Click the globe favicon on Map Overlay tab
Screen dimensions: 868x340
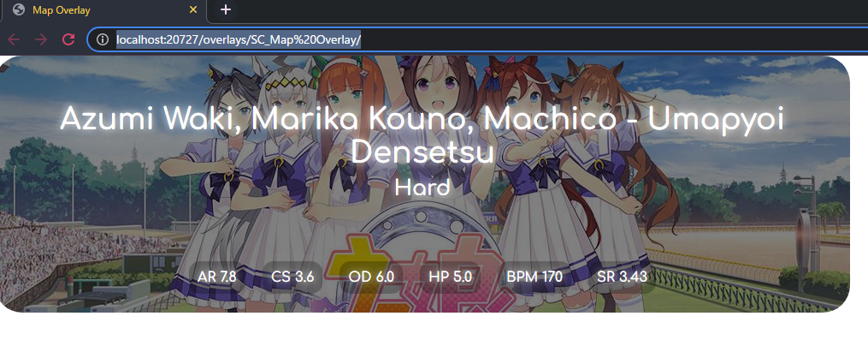19,10
